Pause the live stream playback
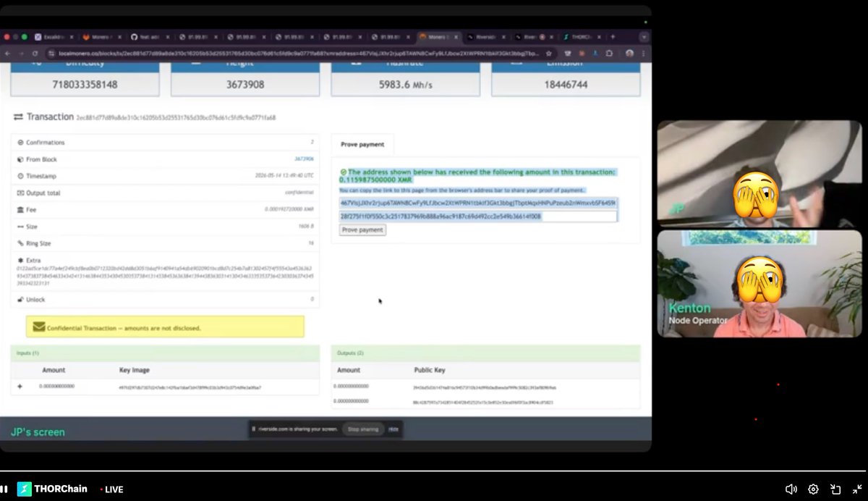 tap(4, 489)
